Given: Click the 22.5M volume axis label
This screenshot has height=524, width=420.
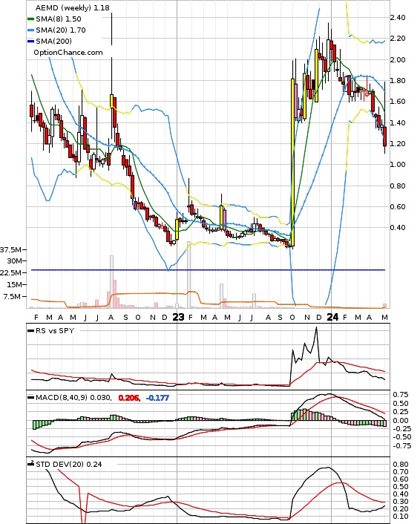Looking at the screenshot, I should point(11,272).
